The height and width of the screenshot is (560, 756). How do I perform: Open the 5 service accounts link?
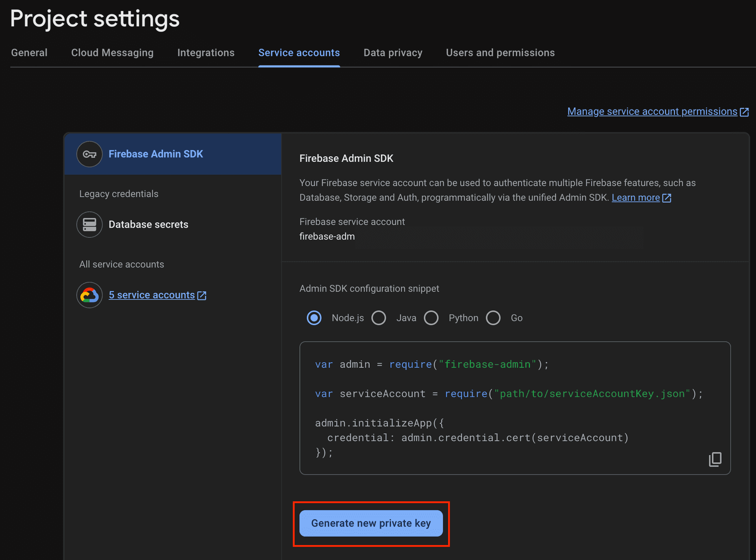point(152,295)
